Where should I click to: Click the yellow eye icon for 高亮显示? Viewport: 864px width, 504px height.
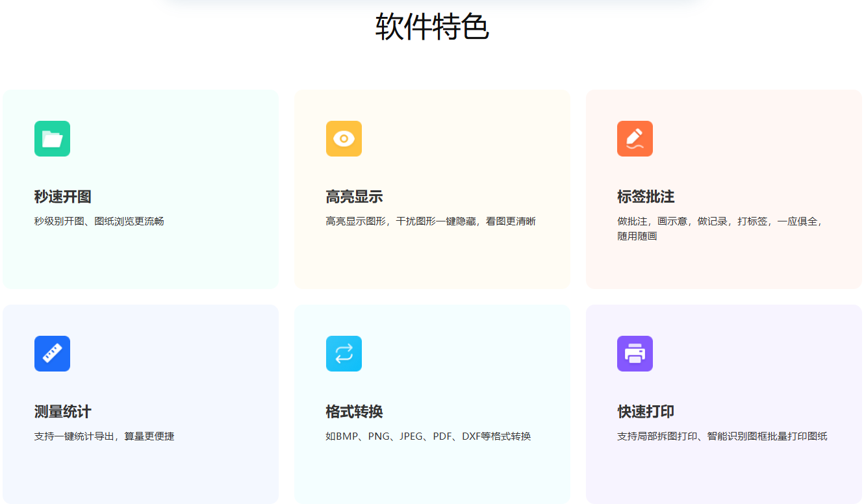[344, 139]
